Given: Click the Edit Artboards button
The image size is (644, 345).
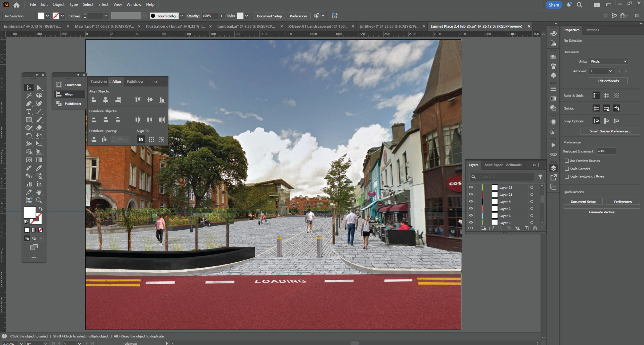Looking at the screenshot, I should click(608, 81).
